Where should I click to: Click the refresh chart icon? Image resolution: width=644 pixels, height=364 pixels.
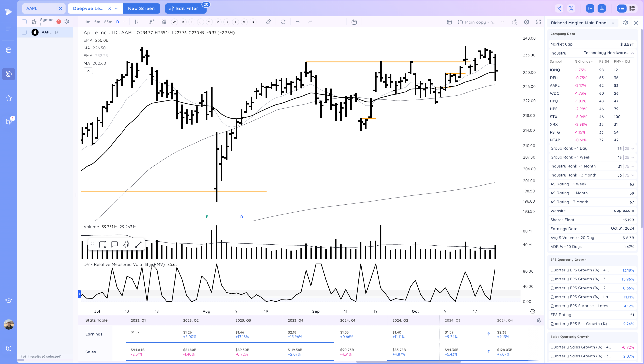283,22
